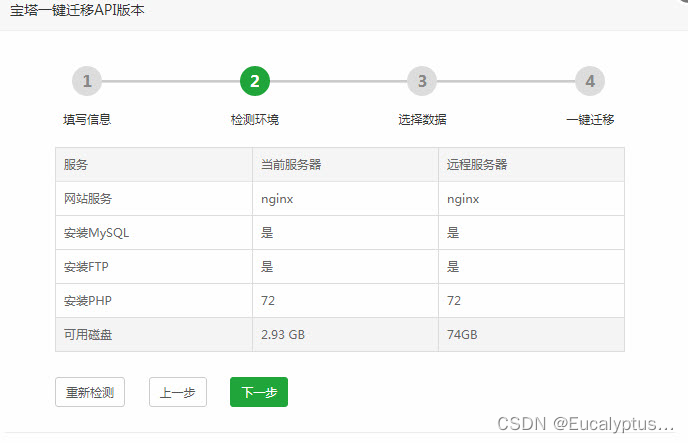Click step 4 circle icon
Screen dimensions: 688x443
pyautogui.click(x=590, y=81)
